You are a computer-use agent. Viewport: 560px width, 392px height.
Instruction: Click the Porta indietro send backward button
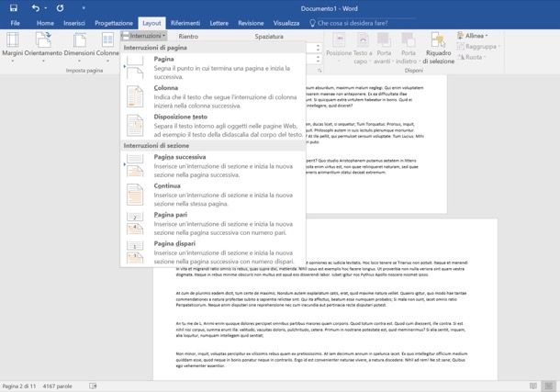pyautogui.click(x=408, y=48)
